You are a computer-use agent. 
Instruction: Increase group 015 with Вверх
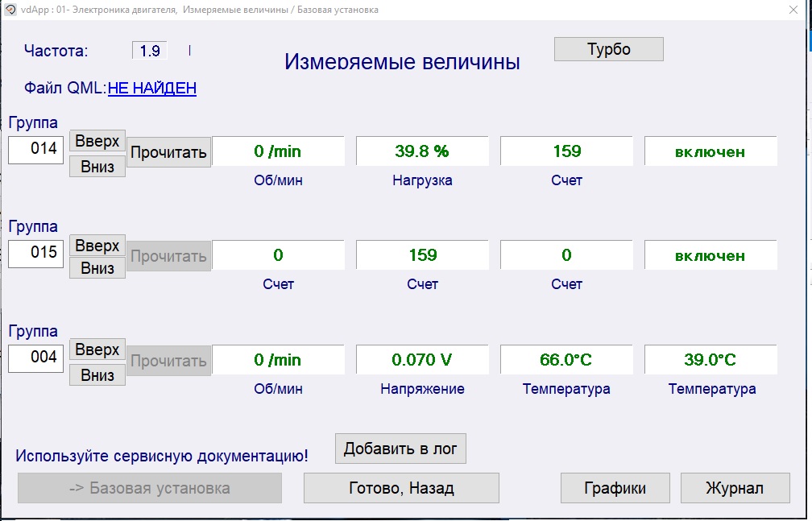click(97, 246)
